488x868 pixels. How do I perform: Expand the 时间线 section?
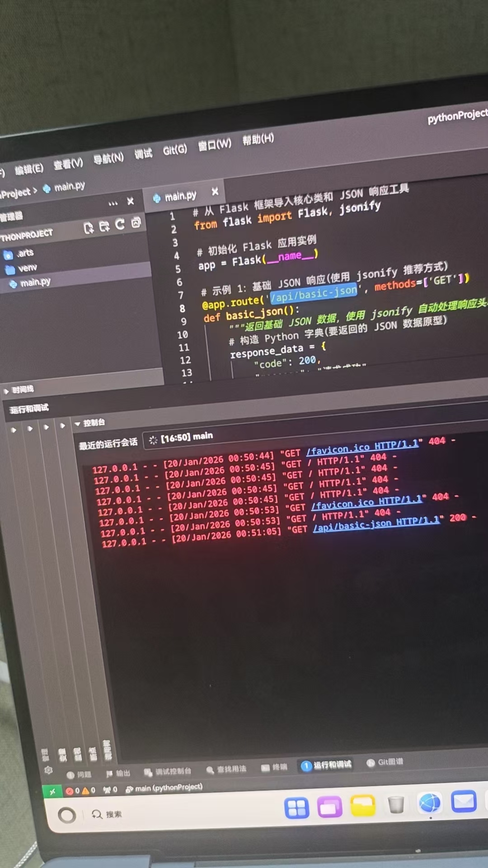pos(19,390)
